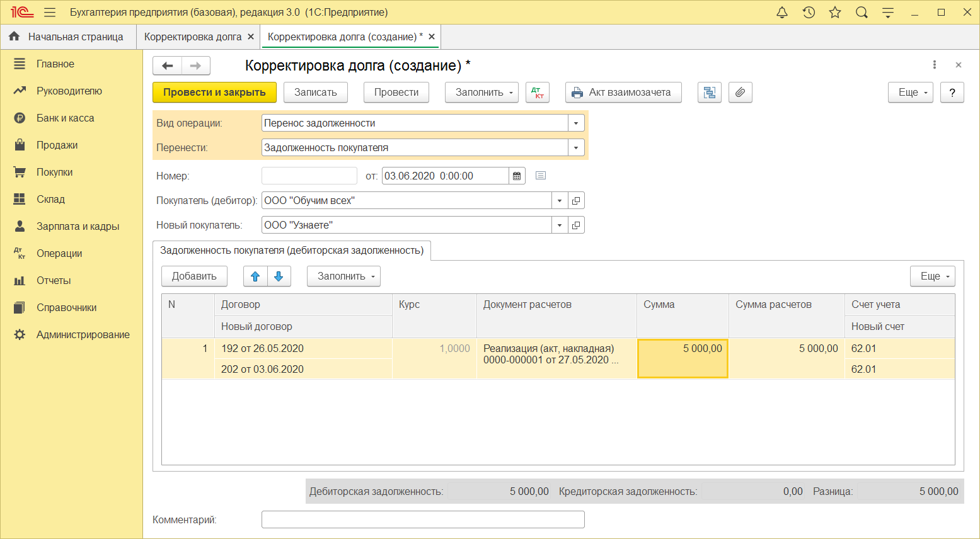
Task: Click the list icon beside the date
Action: tap(541, 176)
